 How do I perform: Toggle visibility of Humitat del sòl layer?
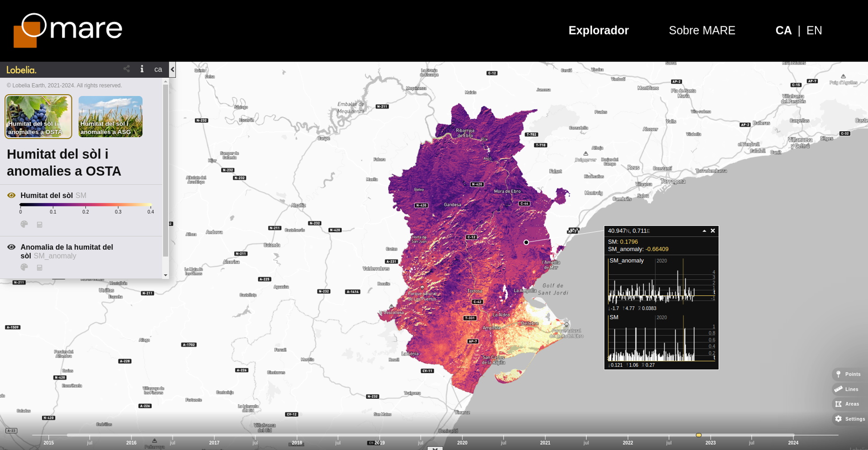(11, 195)
